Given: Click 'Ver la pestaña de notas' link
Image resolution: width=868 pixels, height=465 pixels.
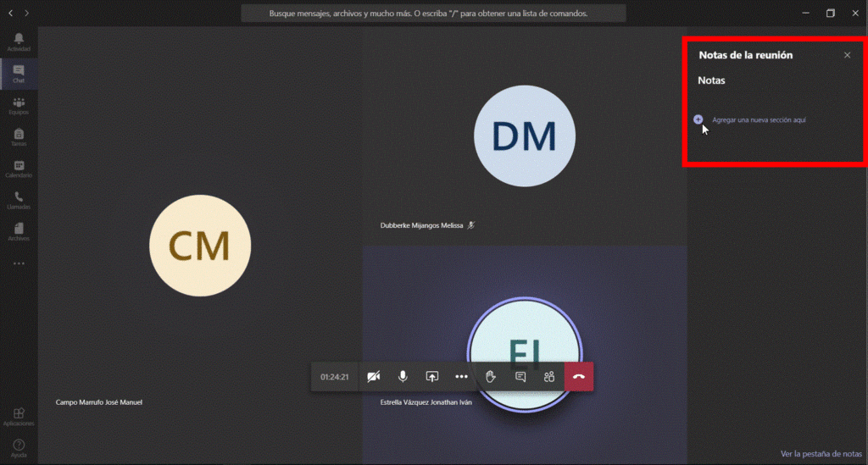Looking at the screenshot, I should tap(821, 454).
